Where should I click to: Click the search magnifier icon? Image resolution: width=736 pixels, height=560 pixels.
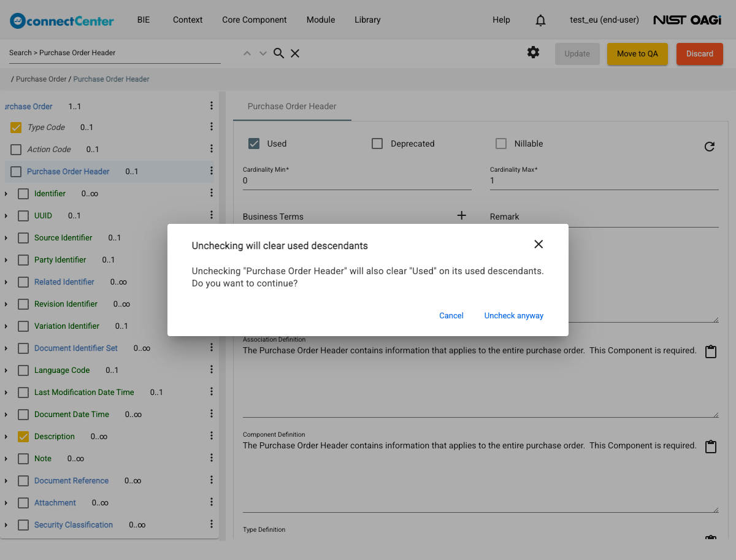tap(278, 53)
